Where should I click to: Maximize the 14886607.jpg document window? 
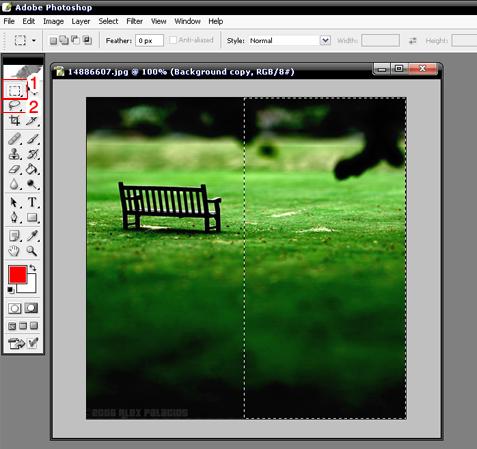399,69
